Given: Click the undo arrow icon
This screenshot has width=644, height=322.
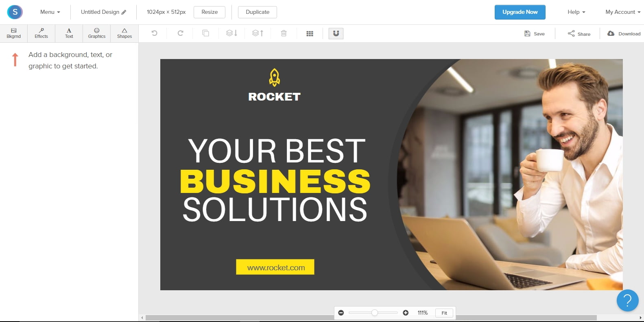Looking at the screenshot, I should point(154,33).
